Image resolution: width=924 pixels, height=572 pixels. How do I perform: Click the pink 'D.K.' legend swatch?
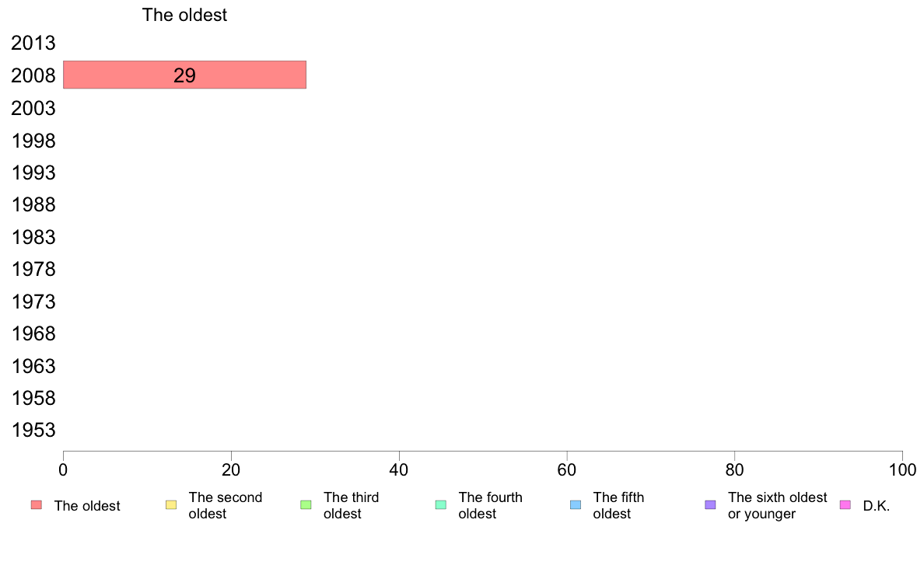tap(845, 505)
